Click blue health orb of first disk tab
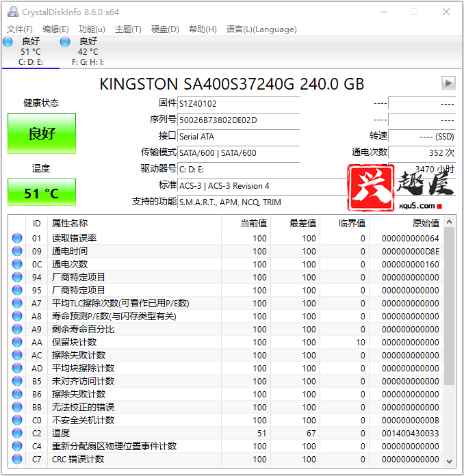Image resolution: width=464 pixels, height=476 pixels. coord(8,42)
